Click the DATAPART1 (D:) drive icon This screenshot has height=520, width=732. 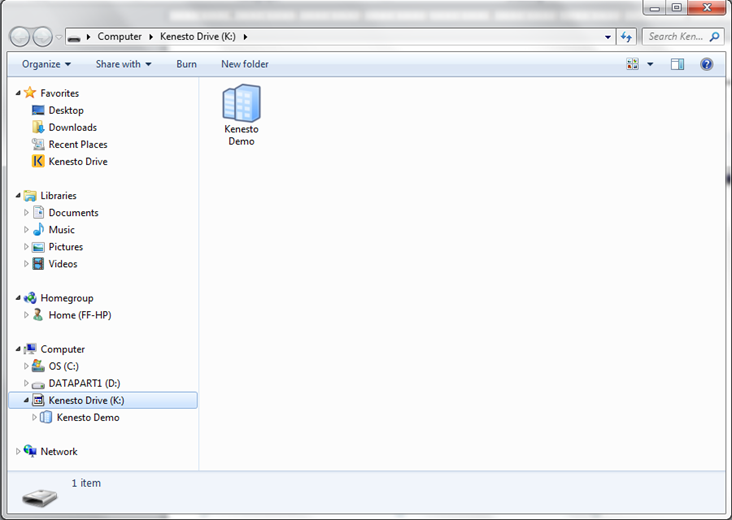[x=38, y=384]
